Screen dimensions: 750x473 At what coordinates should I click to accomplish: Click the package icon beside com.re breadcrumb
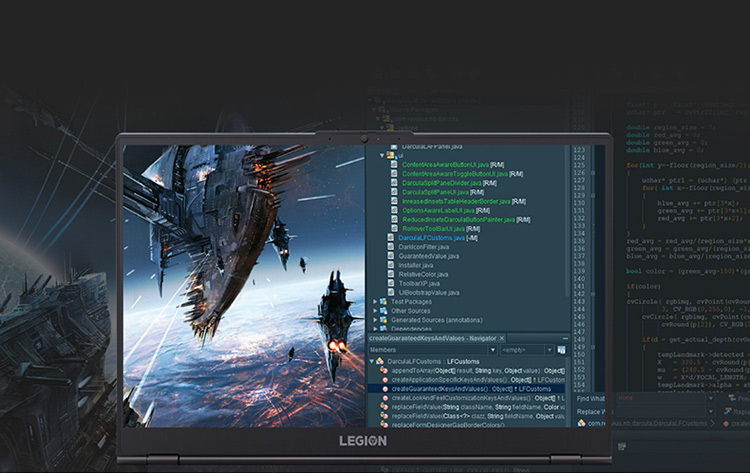[582, 423]
